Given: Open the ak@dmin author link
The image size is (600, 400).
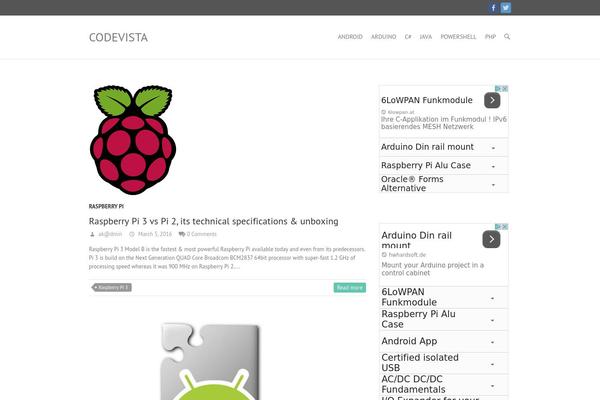Looking at the screenshot, I should click(110, 234).
